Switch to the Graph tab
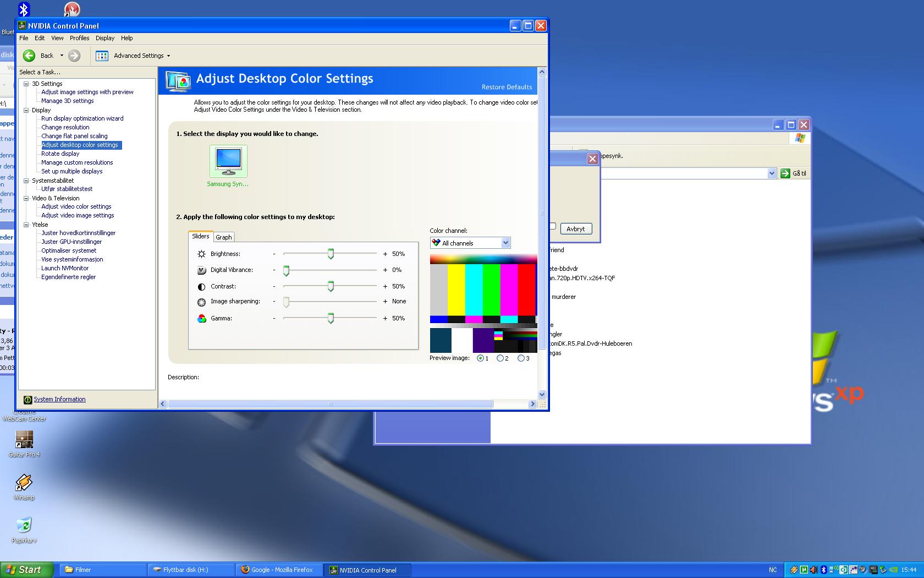This screenshot has width=924, height=578. coord(223,237)
